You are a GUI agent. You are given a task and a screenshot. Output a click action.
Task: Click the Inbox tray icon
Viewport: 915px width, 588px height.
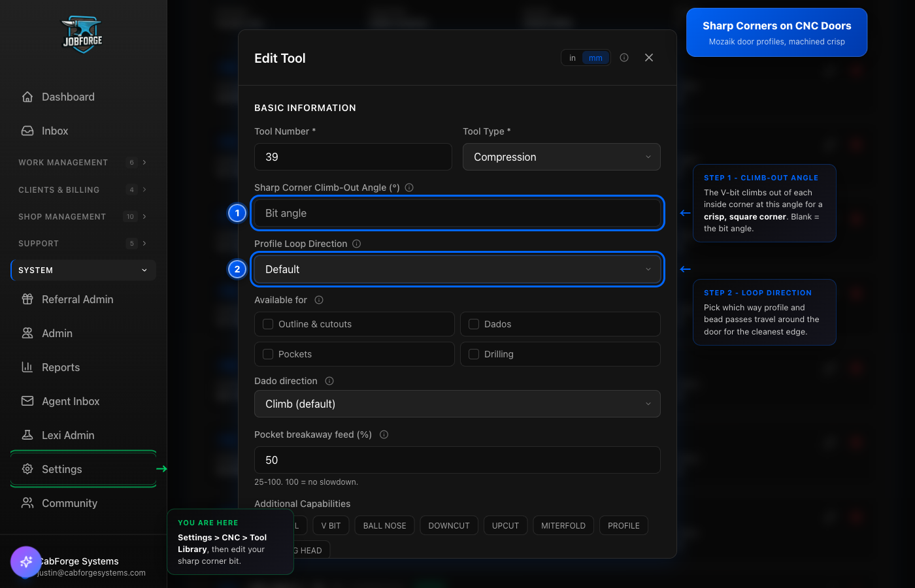tap(27, 131)
